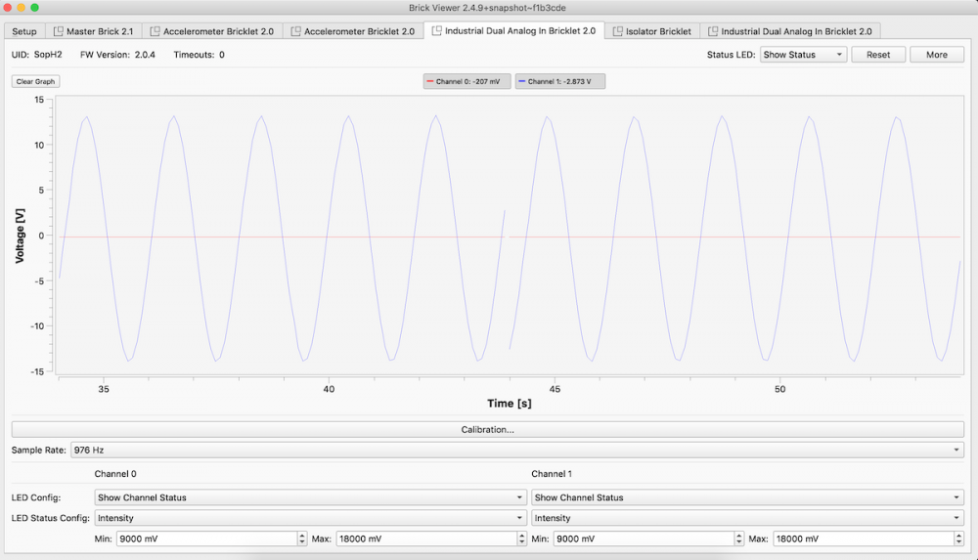Toggle the Channel 0 curve legend button
Screen dimensions: 978x560
467,81
